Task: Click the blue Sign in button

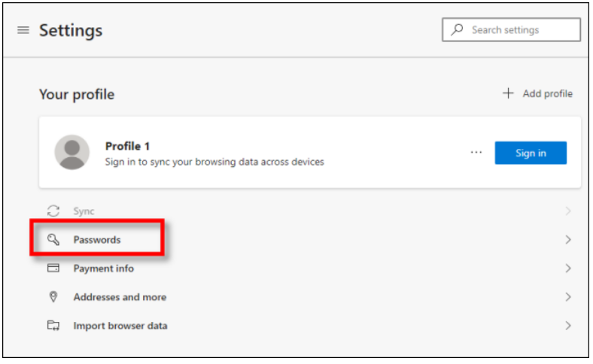Action: pyautogui.click(x=531, y=153)
